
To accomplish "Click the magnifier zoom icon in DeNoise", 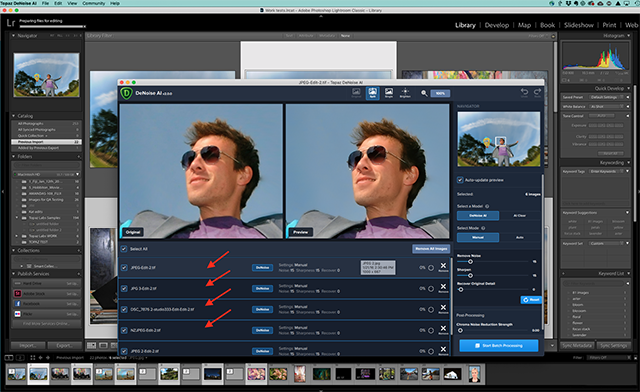I will pyautogui.click(x=424, y=93).
